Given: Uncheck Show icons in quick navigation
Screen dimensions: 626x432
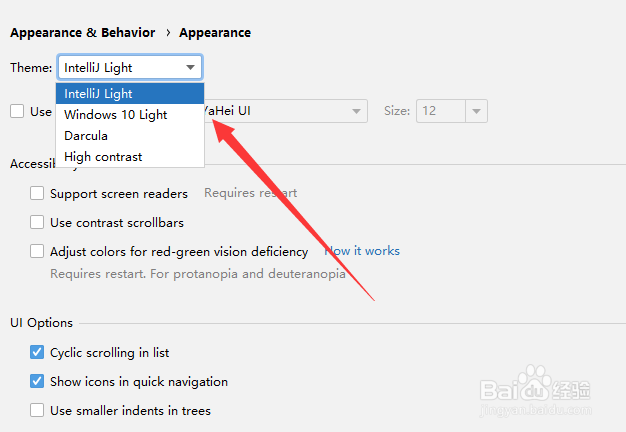Looking at the screenshot, I should (x=37, y=381).
